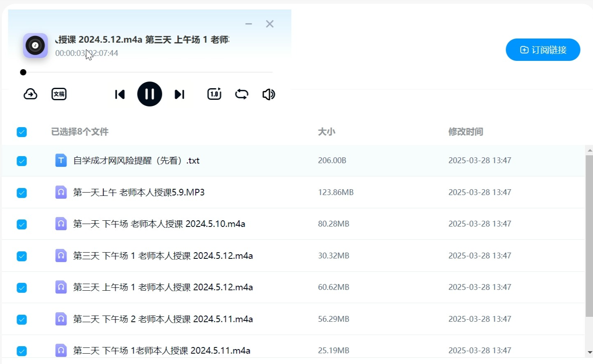Open 第三天 上午场 1 audio file

(x=163, y=287)
